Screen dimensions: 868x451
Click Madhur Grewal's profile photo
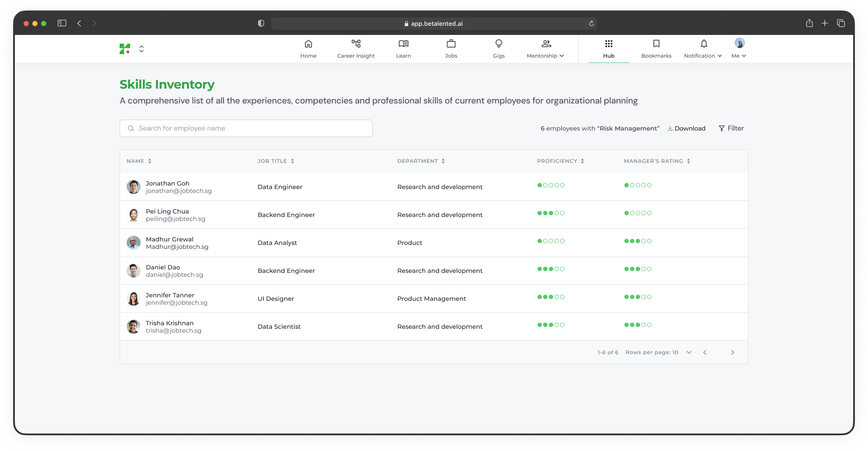point(134,243)
